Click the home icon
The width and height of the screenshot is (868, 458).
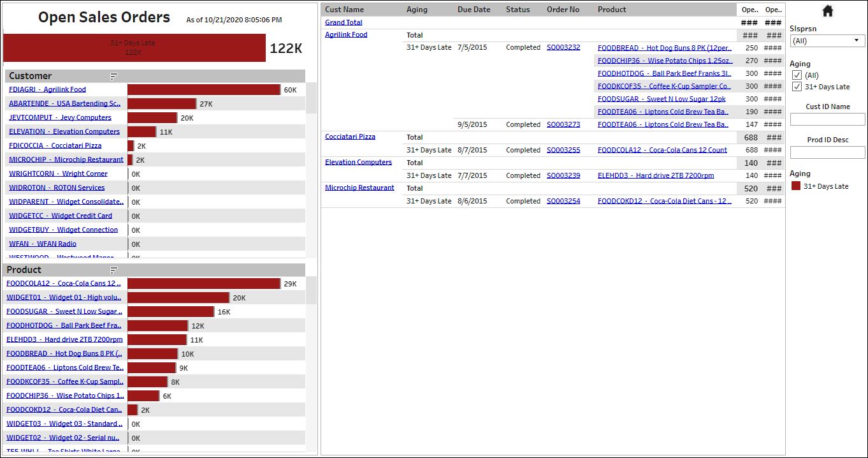(828, 11)
